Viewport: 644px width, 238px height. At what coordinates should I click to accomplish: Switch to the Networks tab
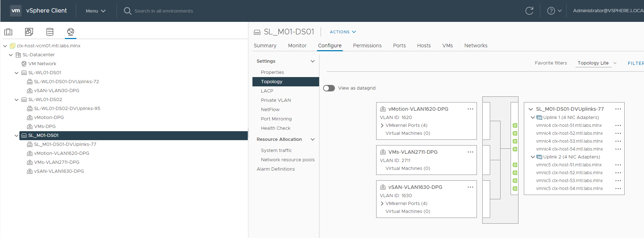click(x=476, y=46)
